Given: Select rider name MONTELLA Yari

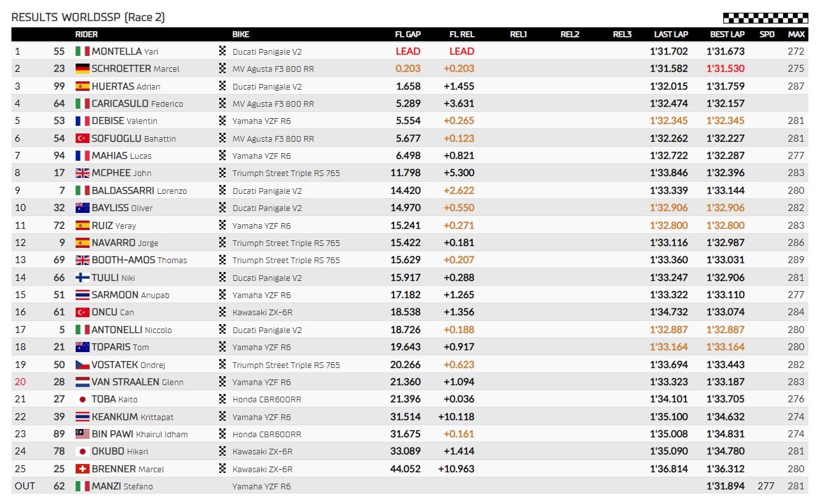Looking at the screenshot, I should pos(125,51).
